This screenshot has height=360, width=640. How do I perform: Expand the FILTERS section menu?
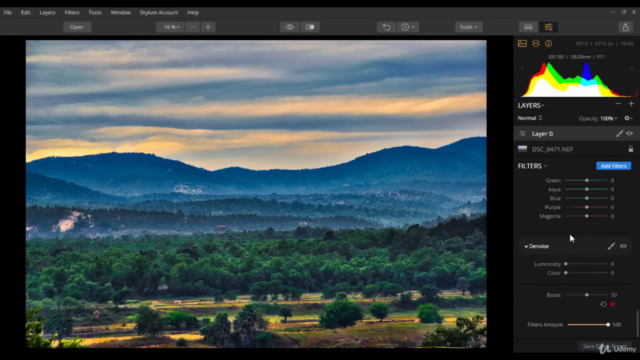[x=532, y=166]
